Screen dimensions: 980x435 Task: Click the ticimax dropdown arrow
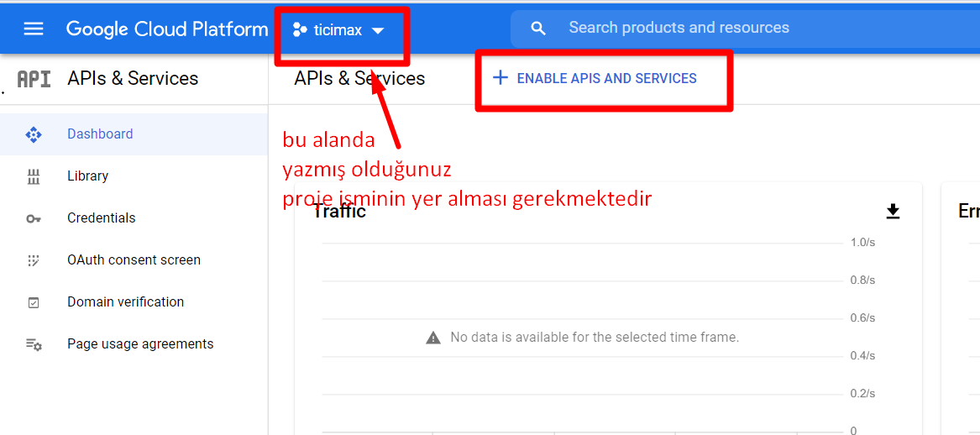coord(378,30)
